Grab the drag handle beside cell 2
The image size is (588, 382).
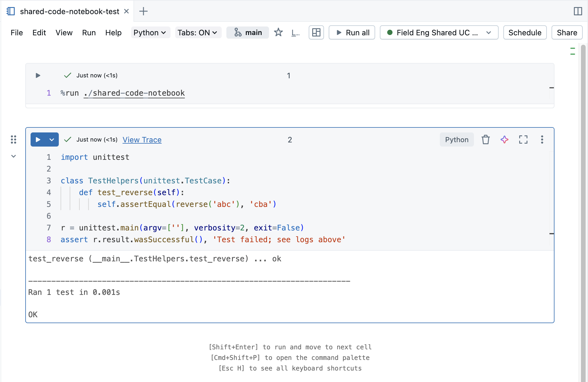click(x=13, y=140)
